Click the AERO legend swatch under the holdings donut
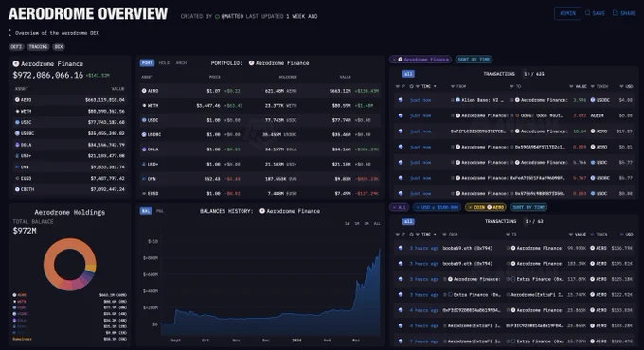This screenshot has height=350, width=644. click(15, 295)
